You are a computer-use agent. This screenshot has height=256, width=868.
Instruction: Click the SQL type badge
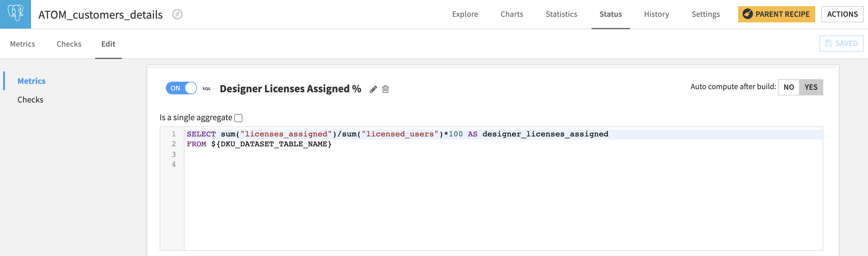[207, 89]
